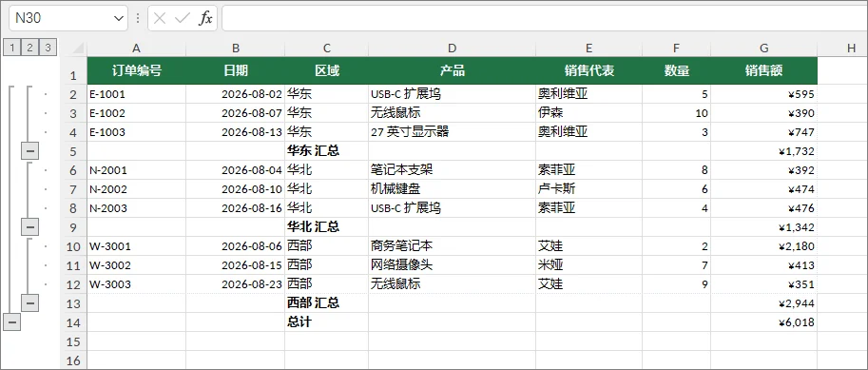This screenshot has height=370, width=868.
Task: Select row 14 header
Action: 73,321
